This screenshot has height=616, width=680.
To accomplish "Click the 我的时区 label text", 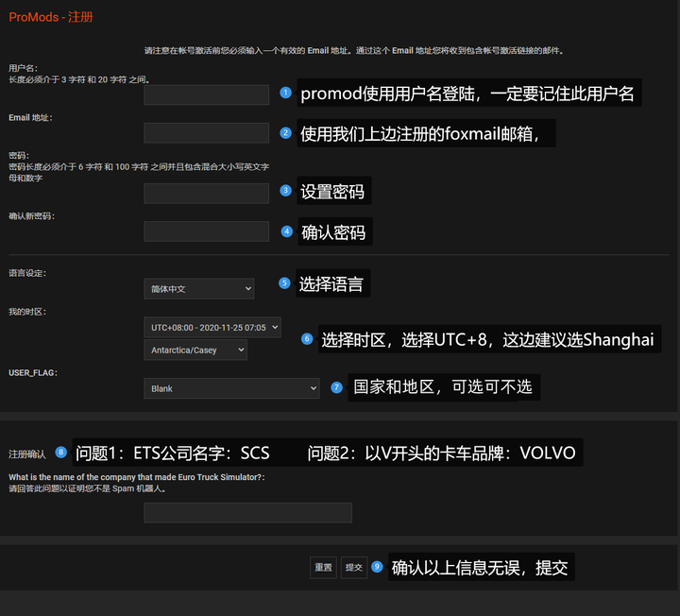I will point(27,312).
